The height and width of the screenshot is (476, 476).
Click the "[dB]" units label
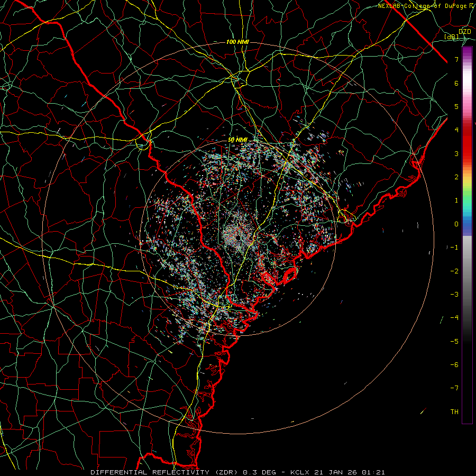point(452,36)
